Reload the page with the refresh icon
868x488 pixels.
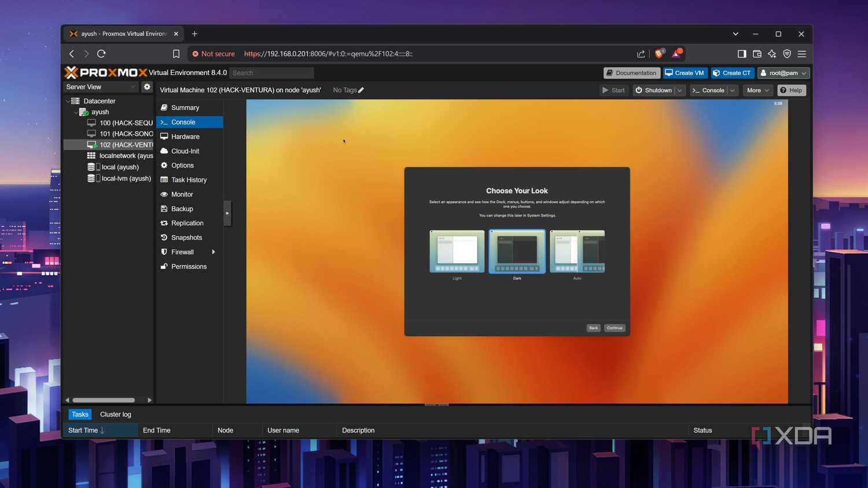pyautogui.click(x=101, y=54)
